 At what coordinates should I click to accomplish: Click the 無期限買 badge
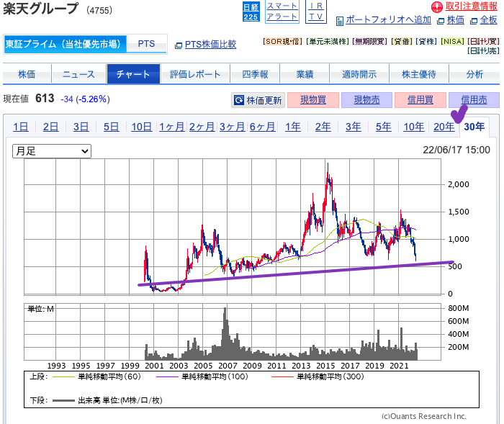[370, 42]
